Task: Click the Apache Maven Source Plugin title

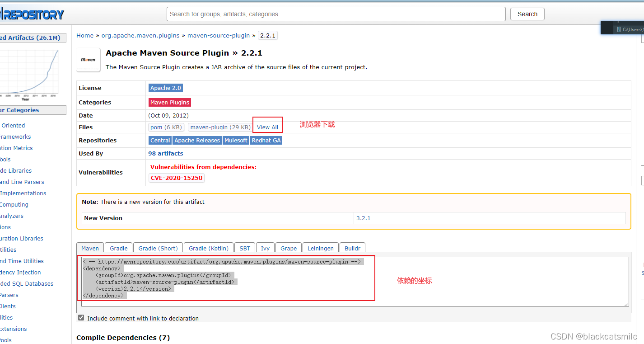Action: (184, 53)
